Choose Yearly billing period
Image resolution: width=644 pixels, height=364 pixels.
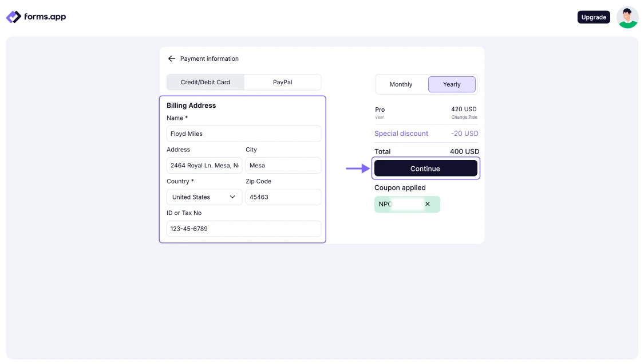click(x=452, y=84)
